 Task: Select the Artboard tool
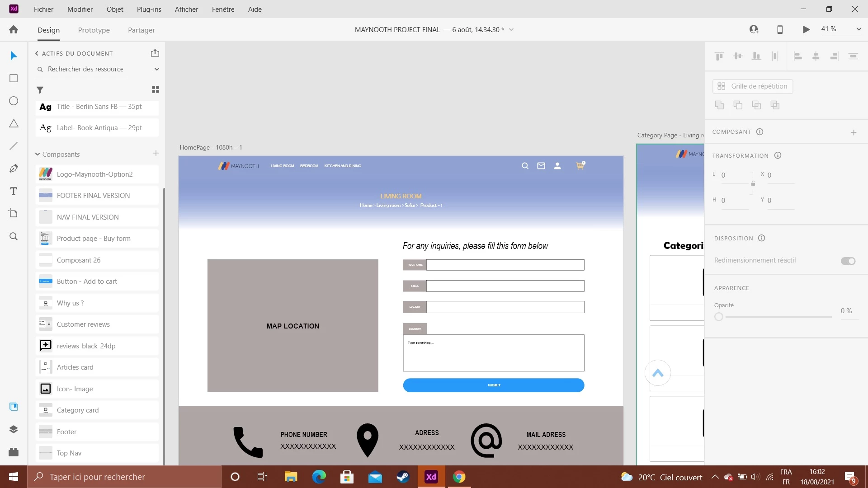14,213
